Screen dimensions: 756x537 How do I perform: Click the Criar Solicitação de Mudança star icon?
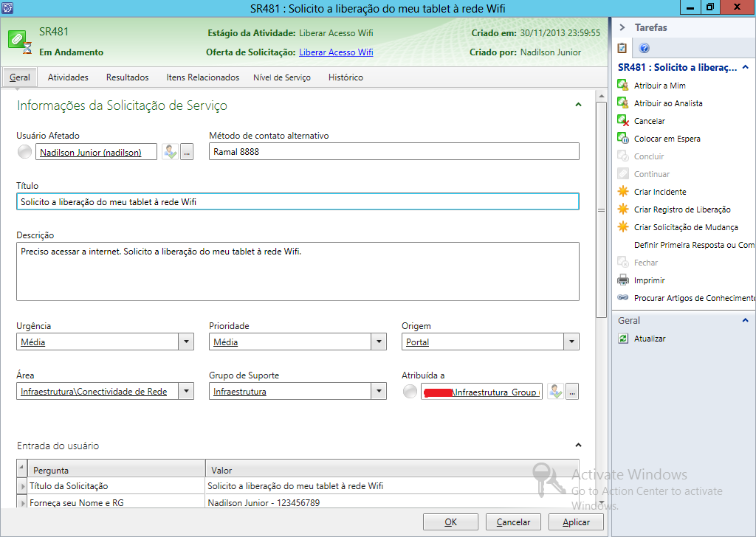click(x=623, y=227)
